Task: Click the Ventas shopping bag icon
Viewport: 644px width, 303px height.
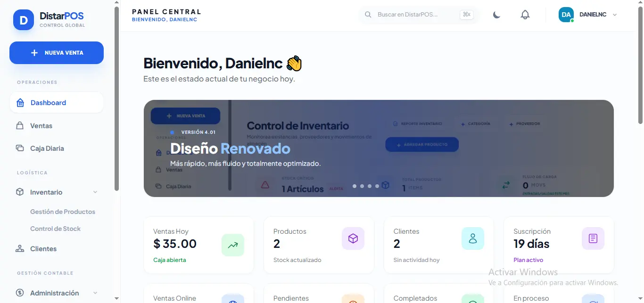Action: coord(20,125)
